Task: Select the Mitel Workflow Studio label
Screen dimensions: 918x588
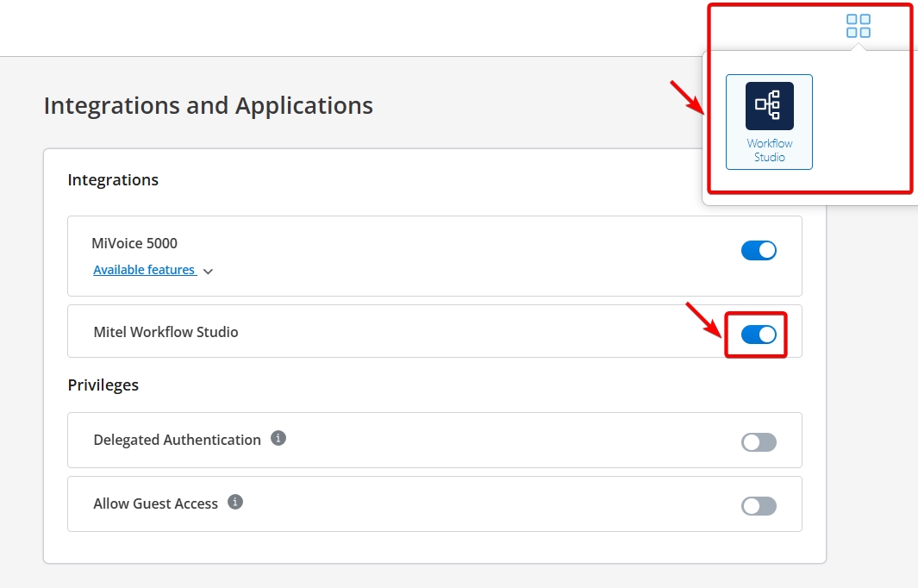Action: 165,332
